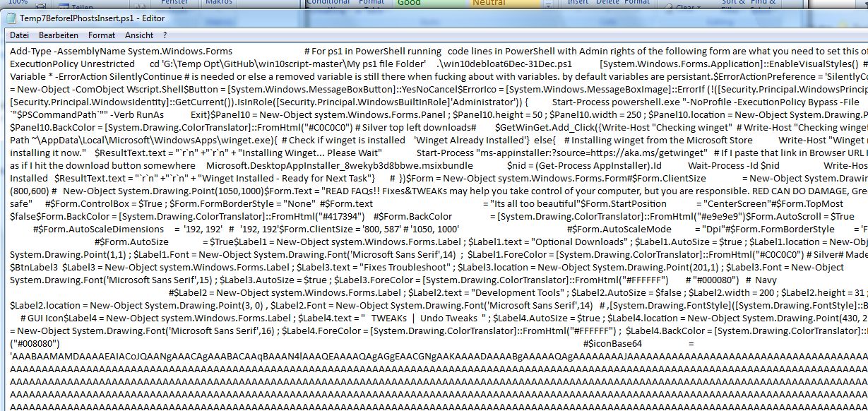Open the Format menu in Editor
This screenshot has height=411, width=868.
pos(102,35)
